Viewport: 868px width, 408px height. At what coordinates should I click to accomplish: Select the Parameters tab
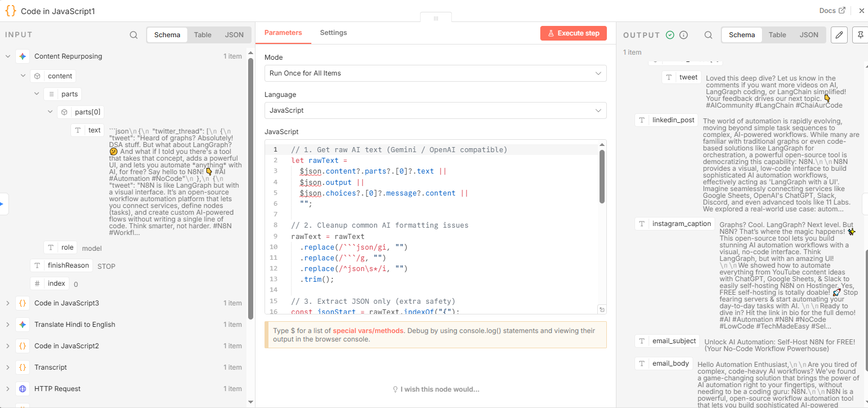[283, 33]
